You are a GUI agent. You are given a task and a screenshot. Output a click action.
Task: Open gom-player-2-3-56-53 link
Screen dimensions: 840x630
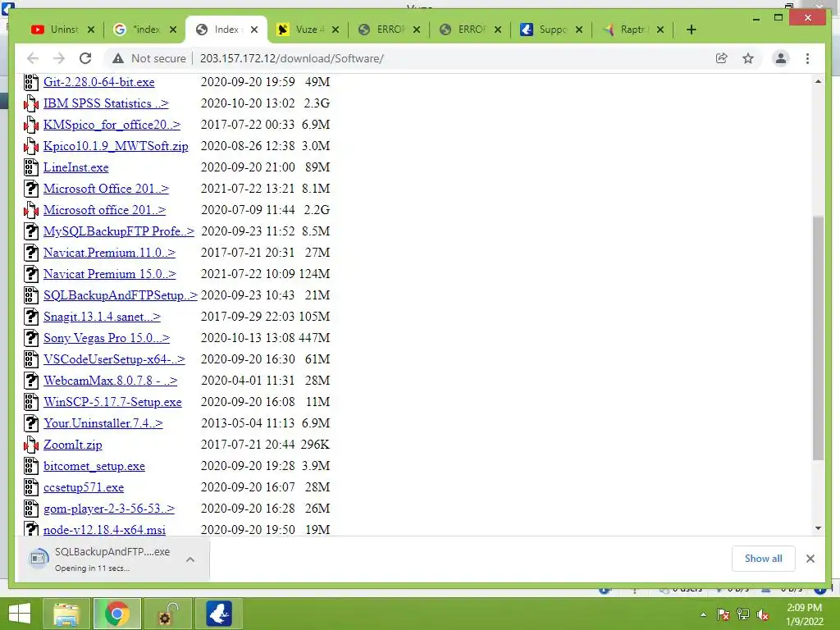(109, 509)
